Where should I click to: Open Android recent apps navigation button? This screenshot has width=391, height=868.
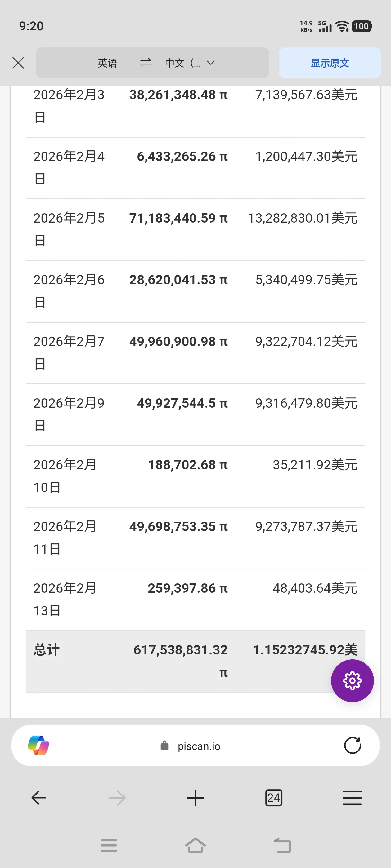click(109, 845)
